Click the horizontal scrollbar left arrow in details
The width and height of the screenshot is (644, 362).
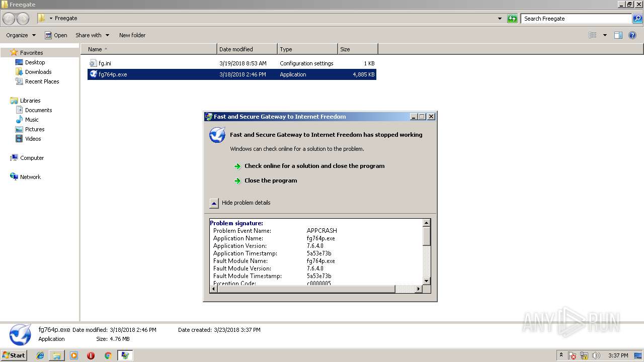(213, 289)
